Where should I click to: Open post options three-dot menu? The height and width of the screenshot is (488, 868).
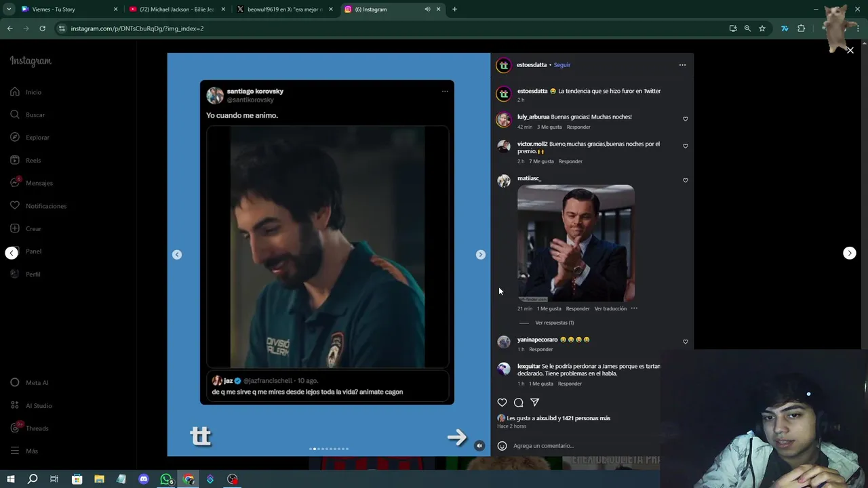click(x=682, y=65)
